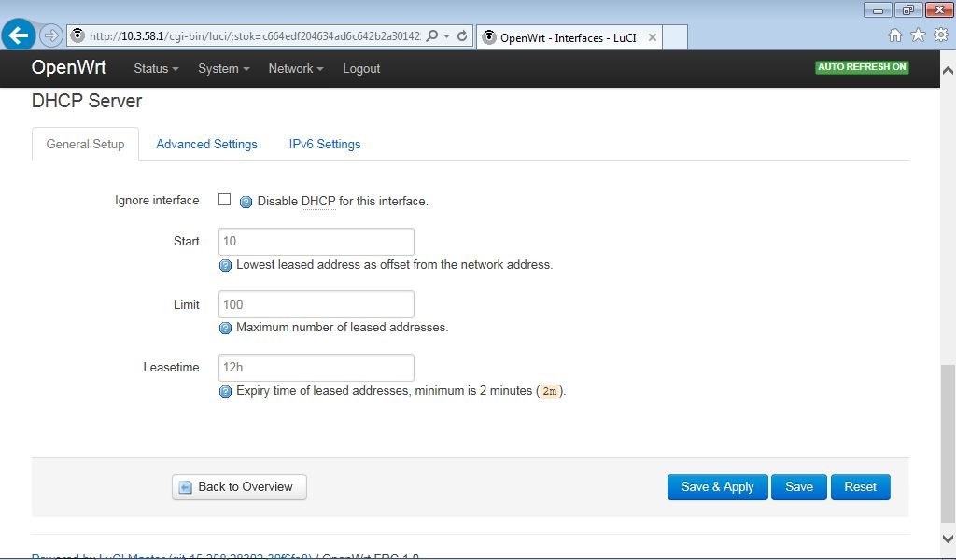
Task: Focus the Limit input field
Action: 316,304
